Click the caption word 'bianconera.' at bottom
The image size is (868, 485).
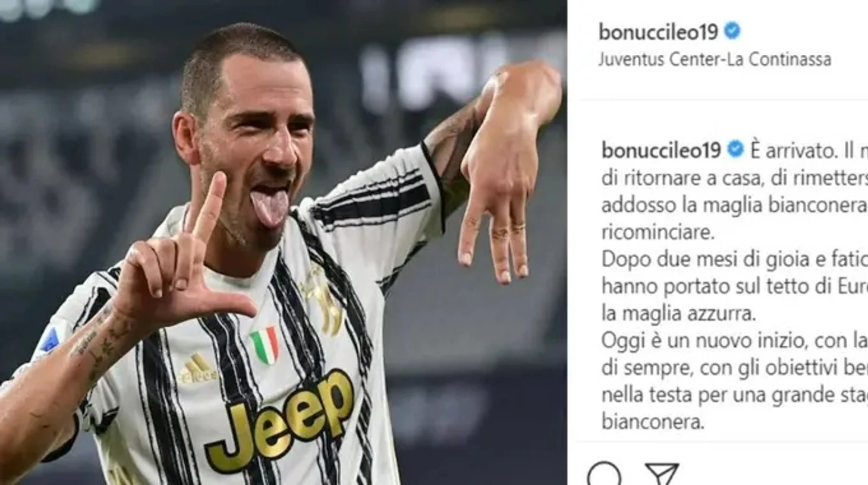tap(653, 421)
